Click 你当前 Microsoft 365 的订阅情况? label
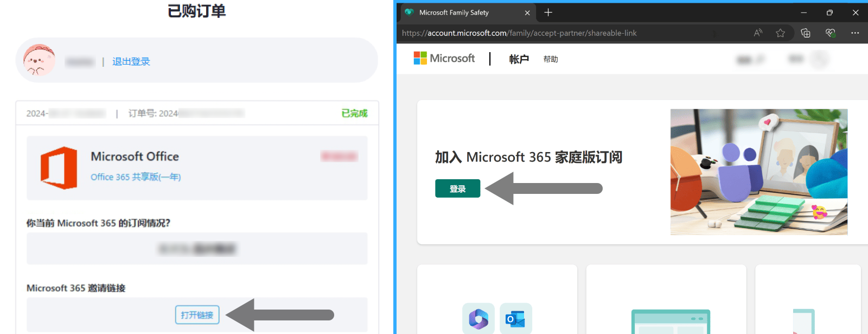 point(98,223)
